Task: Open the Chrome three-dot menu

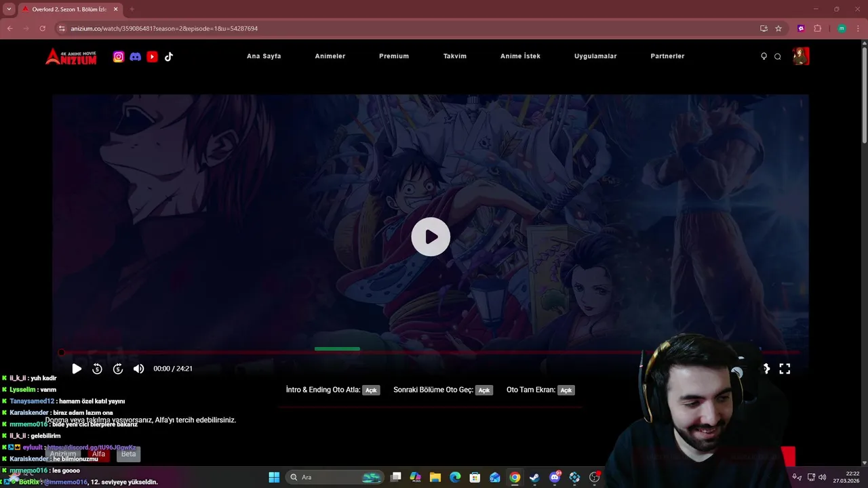Action: (859, 28)
